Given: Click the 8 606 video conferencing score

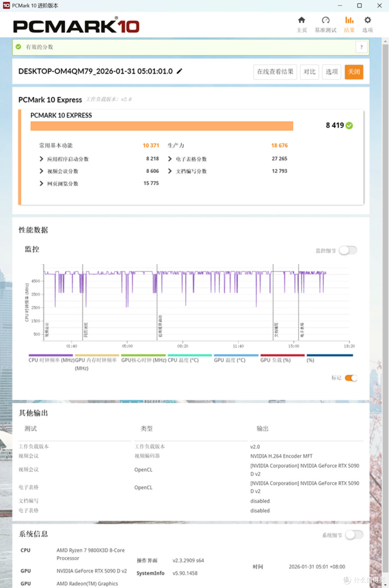Looking at the screenshot, I should pos(152,171).
